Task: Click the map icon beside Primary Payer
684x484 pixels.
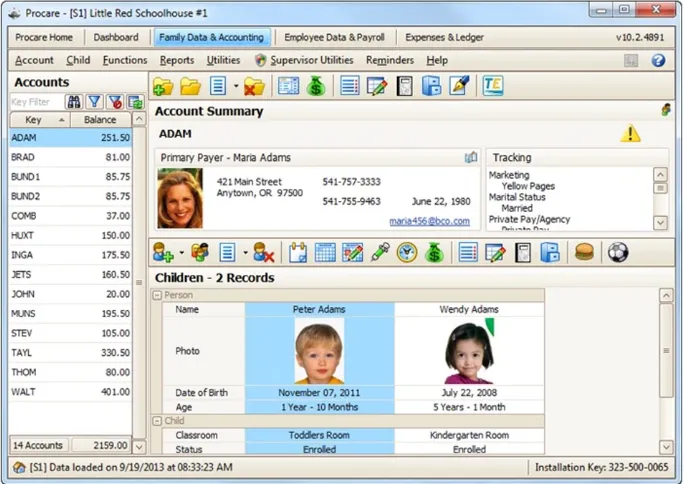Action: point(471,157)
